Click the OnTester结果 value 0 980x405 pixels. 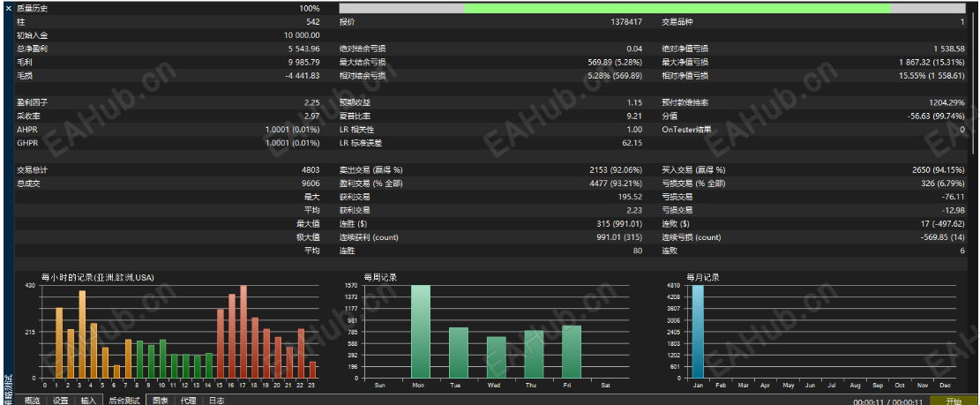[x=962, y=130]
